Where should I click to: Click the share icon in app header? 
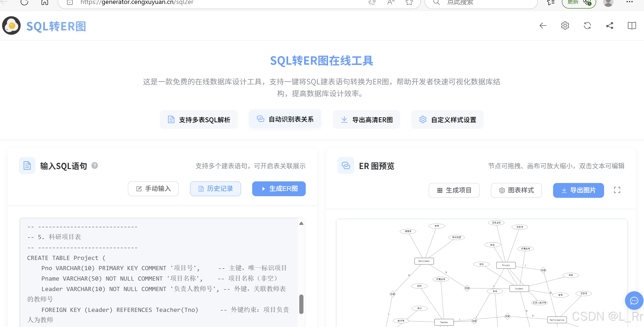609,26
